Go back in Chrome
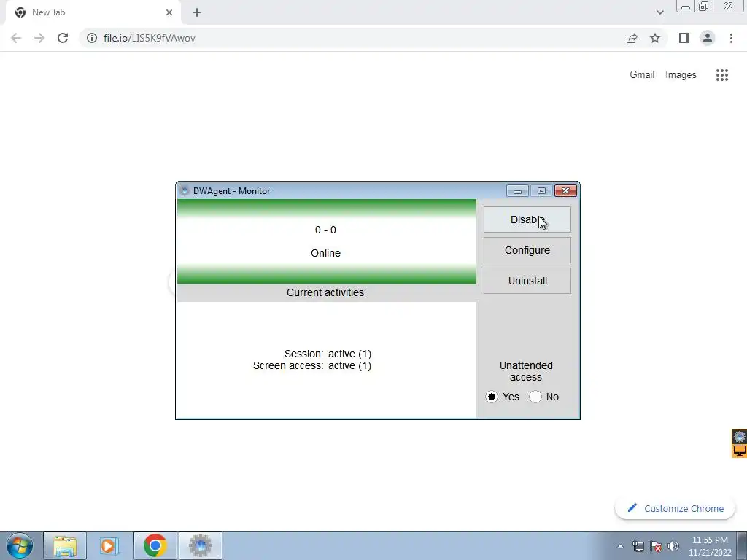The height and width of the screenshot is (560, 747). coord(16,38)
